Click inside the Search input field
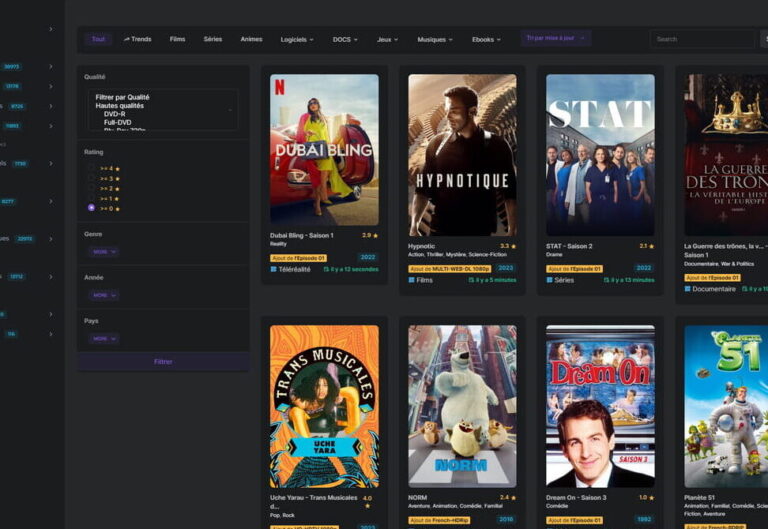The image size is (768, 529). point(702,39)
